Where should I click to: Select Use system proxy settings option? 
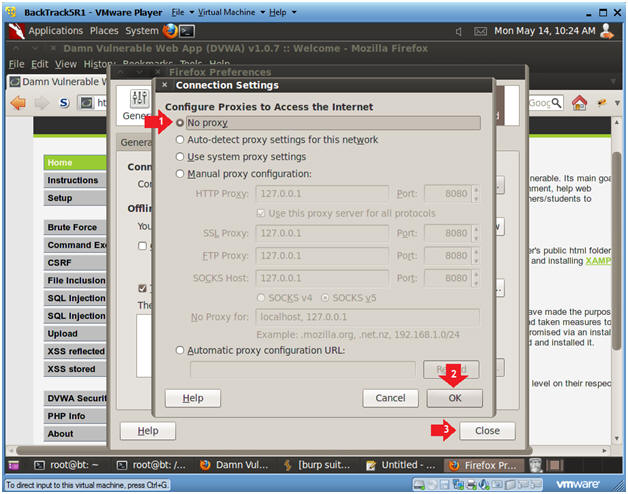point(180,157)
